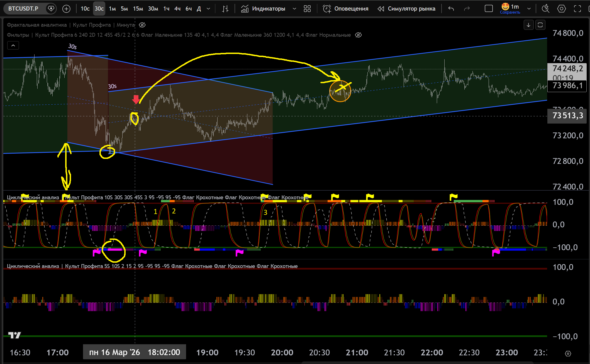Viewport: 590px width, 364px height.
Task: Click time axis settings gear icon
Action: (568, 353)
